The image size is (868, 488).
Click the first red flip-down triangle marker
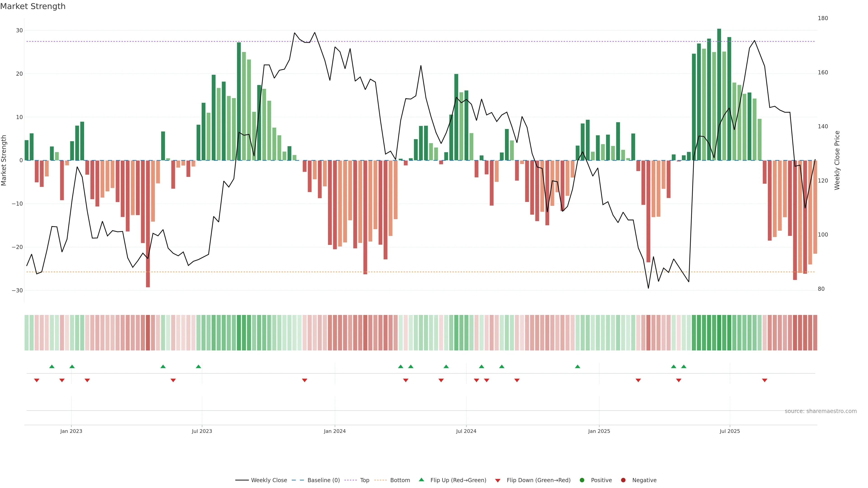[x=37, y=380]
